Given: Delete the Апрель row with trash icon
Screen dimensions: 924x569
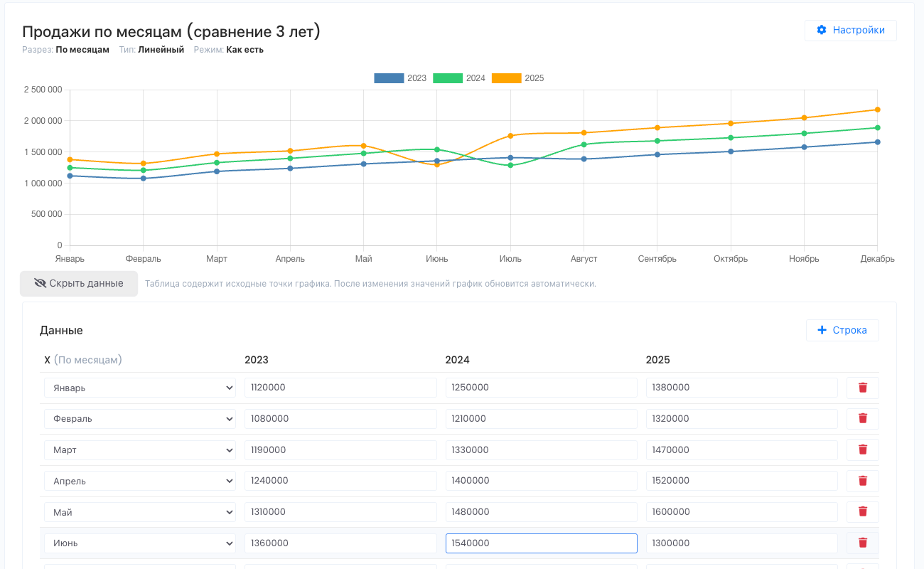Looking at the screenshot, I should (x=863, y=481).
